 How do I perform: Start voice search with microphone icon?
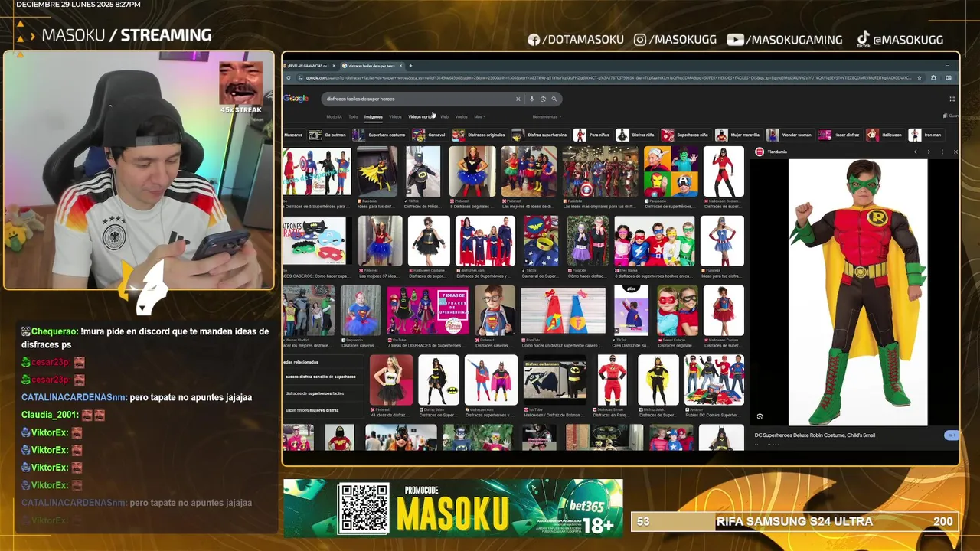pyautogui.click(x=532, y=99)
